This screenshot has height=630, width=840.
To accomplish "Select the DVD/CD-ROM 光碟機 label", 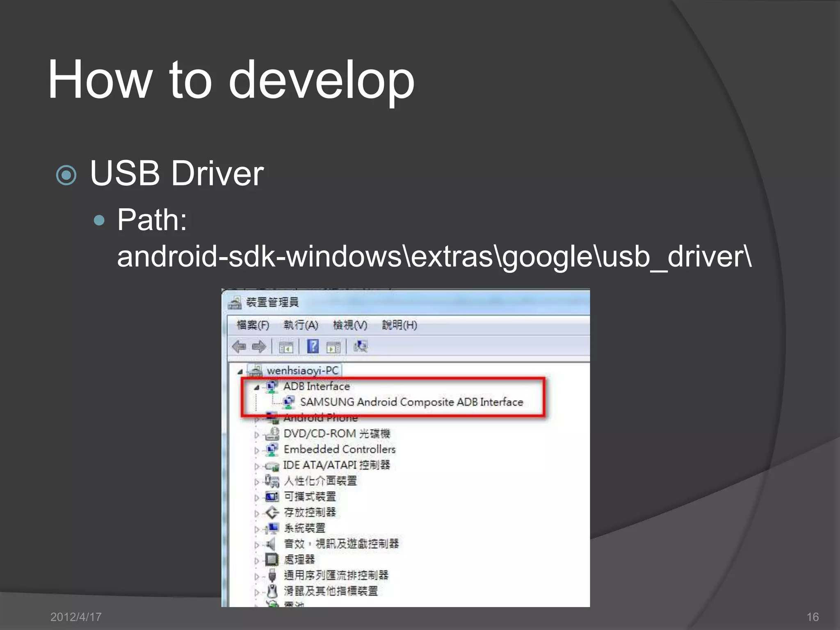I will (x=337, y=434).
